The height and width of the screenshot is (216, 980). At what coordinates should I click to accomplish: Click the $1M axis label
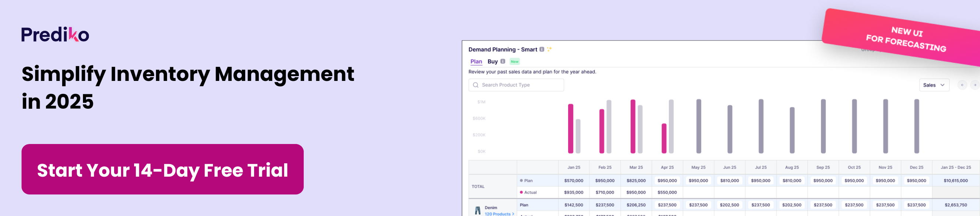(x=481, y=102)
